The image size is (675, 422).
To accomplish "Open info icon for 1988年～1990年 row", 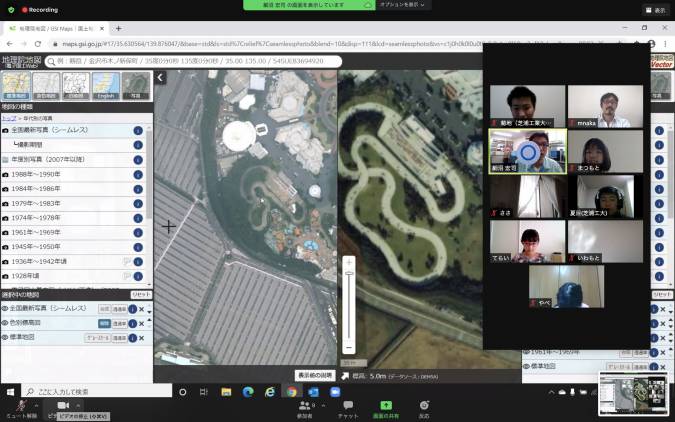I will [138, 175].
